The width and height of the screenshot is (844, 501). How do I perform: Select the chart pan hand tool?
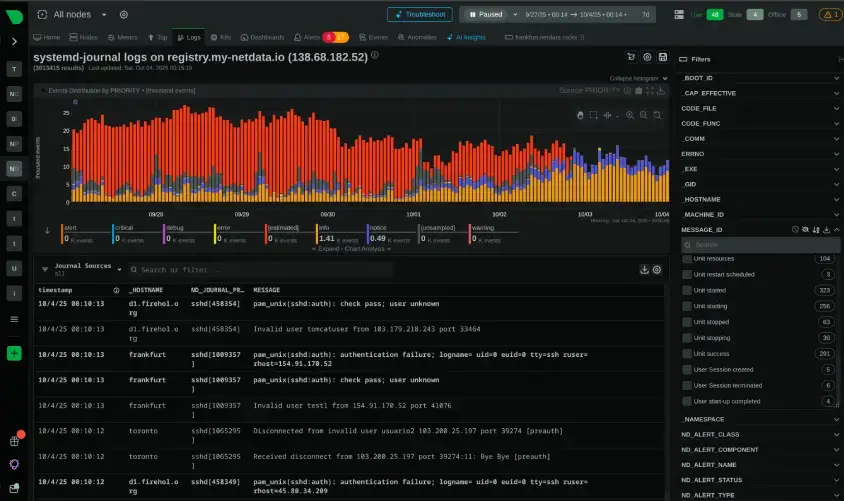tap(580, 115)
